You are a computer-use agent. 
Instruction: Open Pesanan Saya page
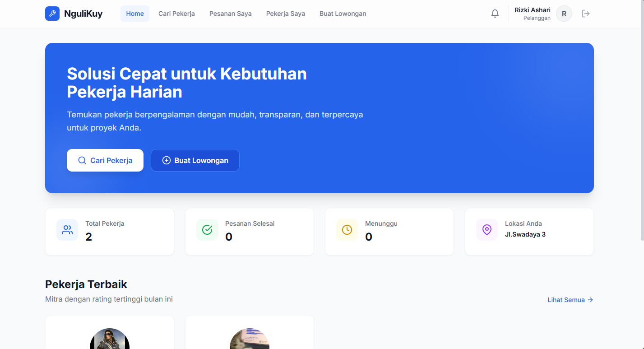(230, 14)
